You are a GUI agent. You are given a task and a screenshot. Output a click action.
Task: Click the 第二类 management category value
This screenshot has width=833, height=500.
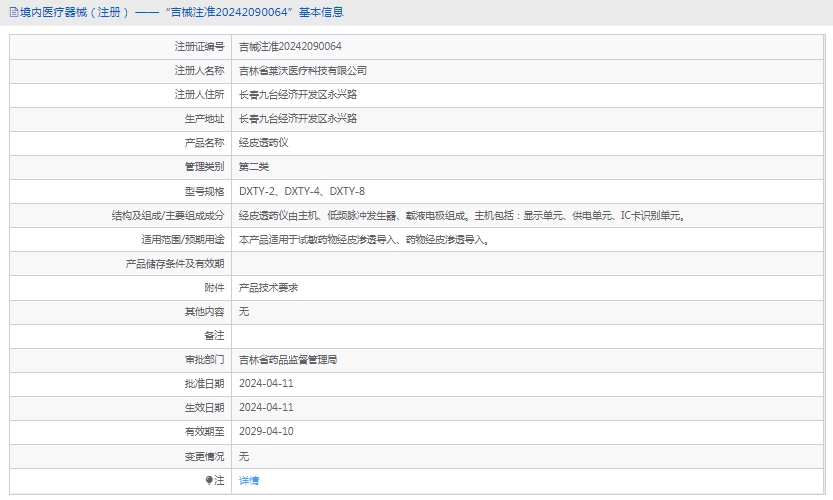(254, 167)
